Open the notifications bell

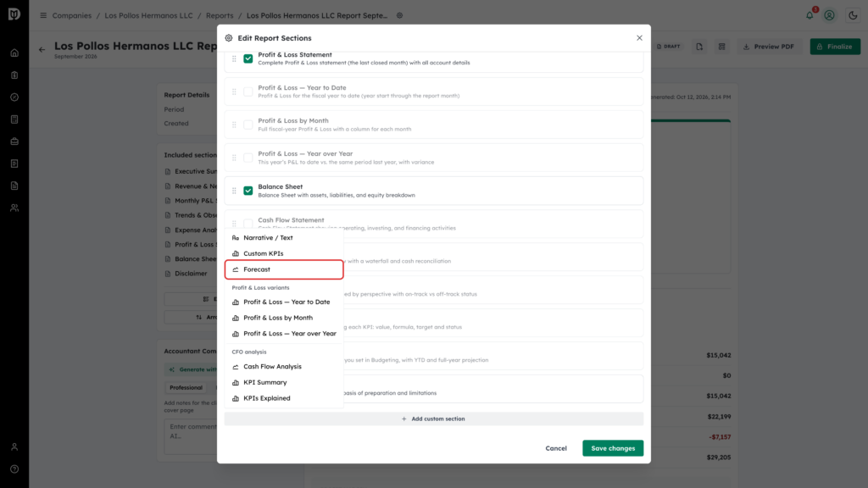coord(810,15)
